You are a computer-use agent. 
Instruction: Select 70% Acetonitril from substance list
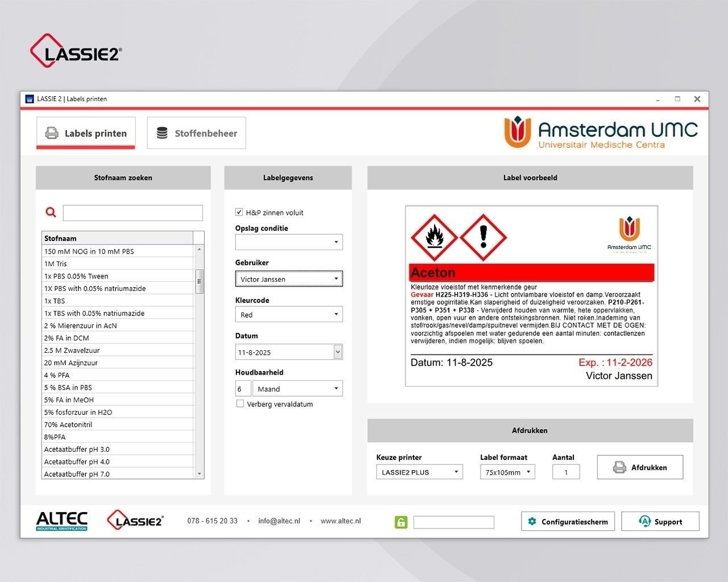68,425
